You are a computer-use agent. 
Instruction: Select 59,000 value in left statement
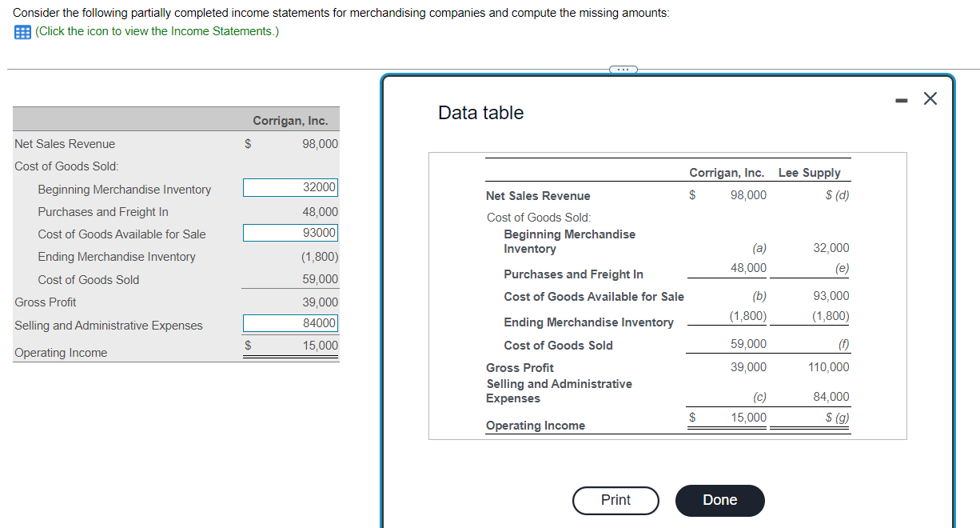[320, 279]
